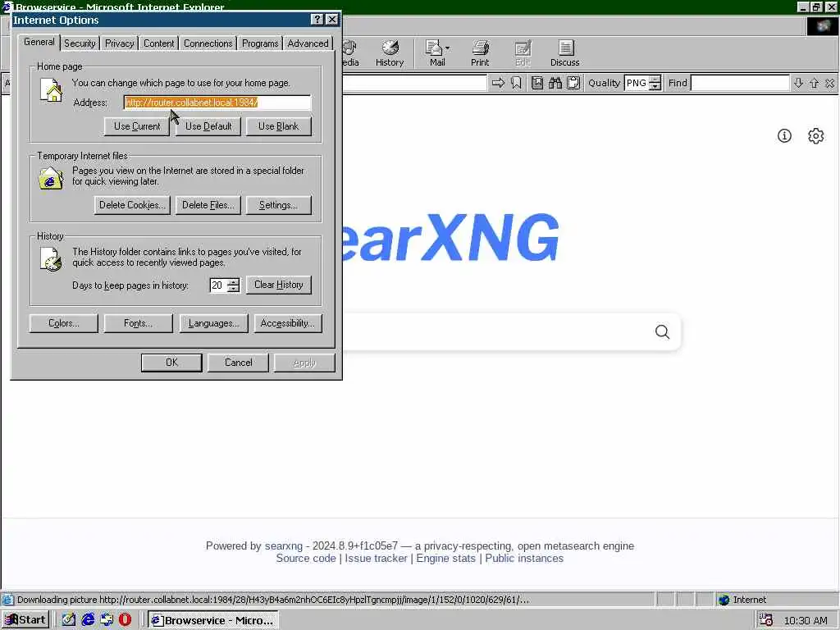Open the Fonts dialog button

[138, 323]
